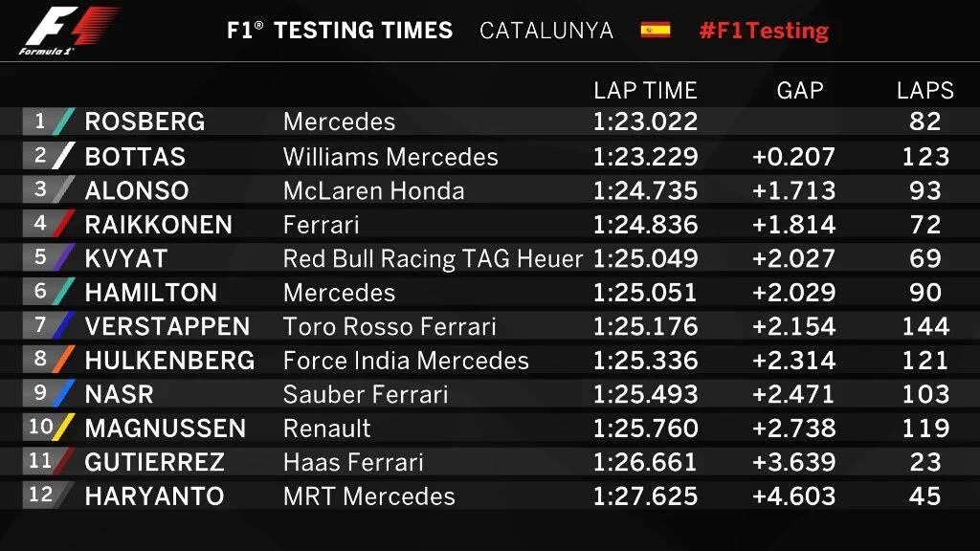Click Magnussen's position 10 badge
This screenshot has width=980, height=551.
click(40, 428)
